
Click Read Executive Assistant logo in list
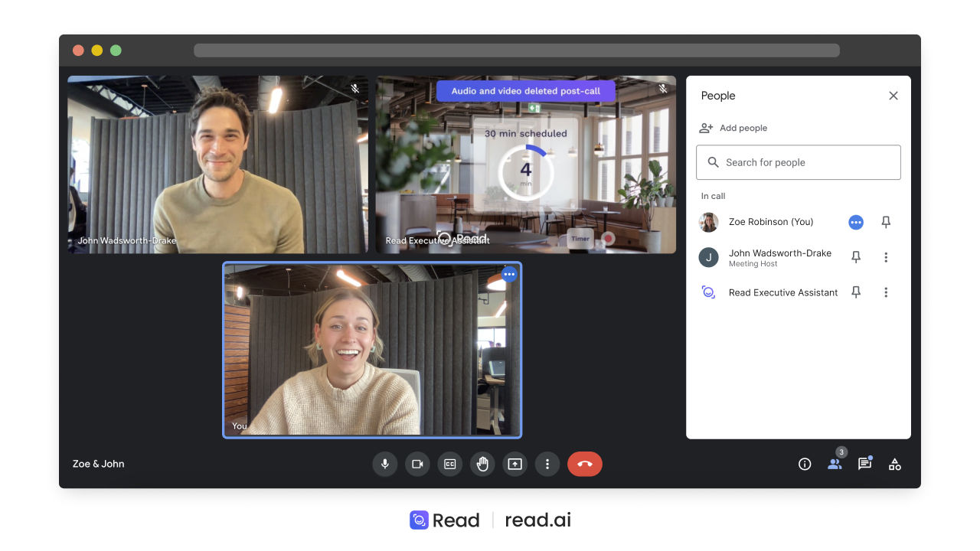(x=709, y=292)
